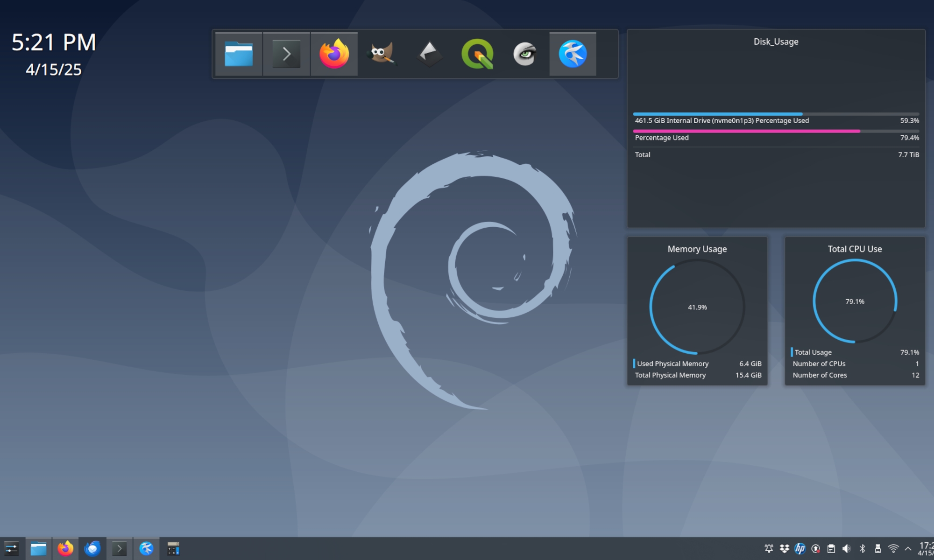This screenshot has width=934, height=560.
Task: Click the Number of Cores row
Action: [x=855, y=375]
